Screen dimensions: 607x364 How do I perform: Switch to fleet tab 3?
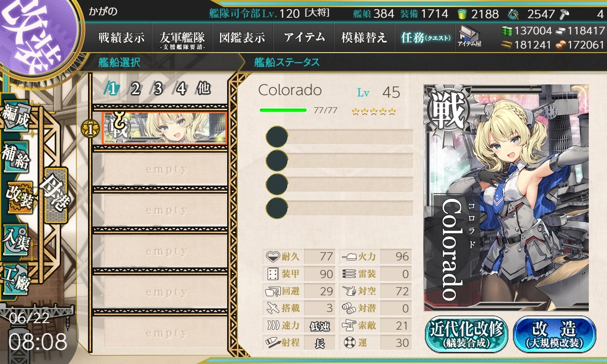(x=157, y=89)
